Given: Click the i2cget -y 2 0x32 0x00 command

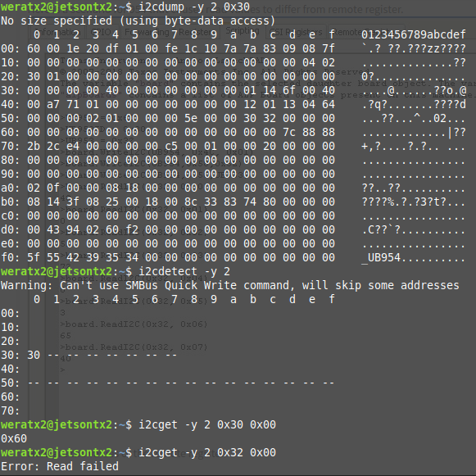Looking at the screenshot, I should click(207, 452).
